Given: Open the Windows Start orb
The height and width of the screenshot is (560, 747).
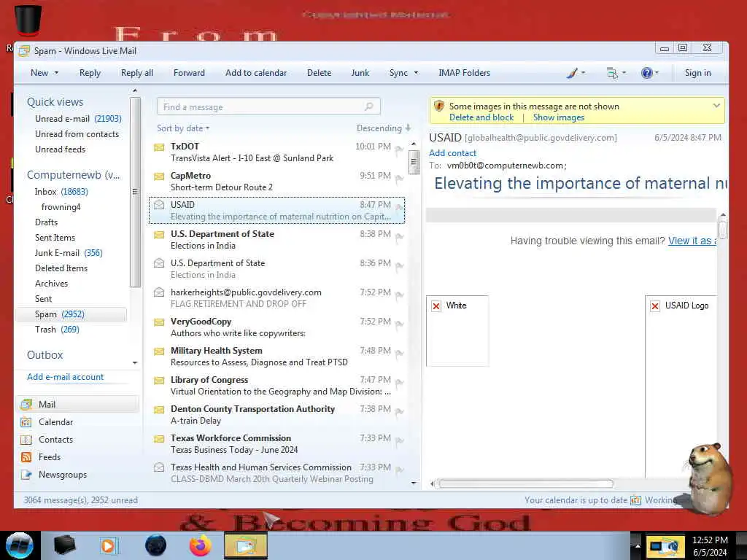Looking at the screenshot, I should click(20, 545).
